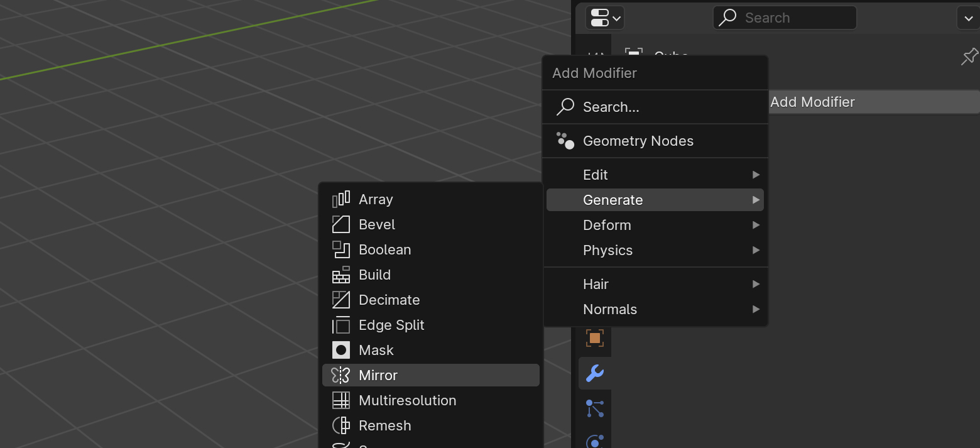Open the options dropdown right of Search
Image resolution: width=980 pixels, height=448 pixels.
tap(967, 18)
